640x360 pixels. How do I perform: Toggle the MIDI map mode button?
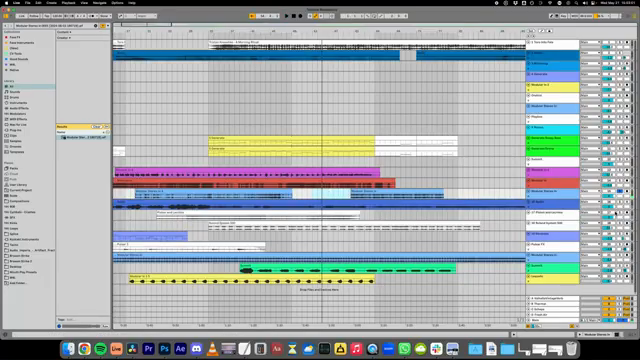(575, 16)
